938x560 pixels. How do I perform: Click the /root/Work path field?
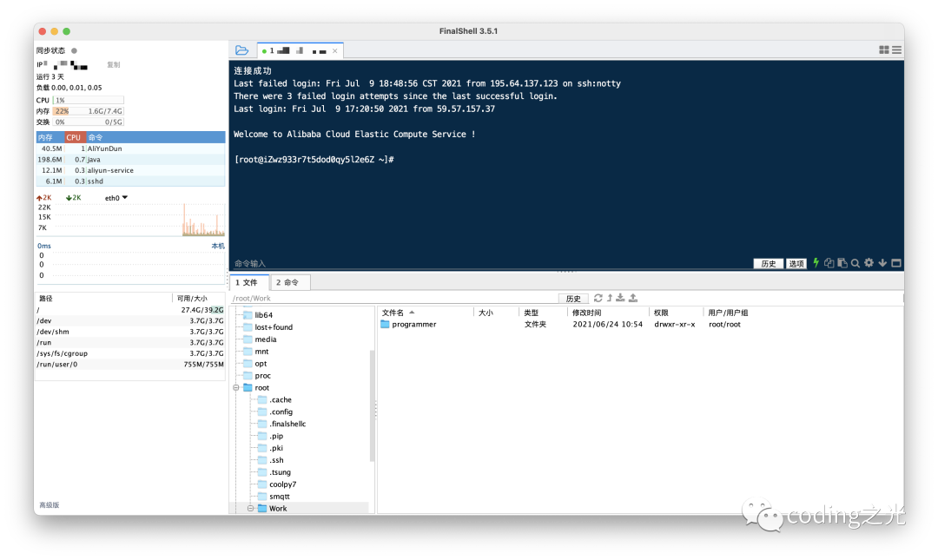click(x=393, y=299)
